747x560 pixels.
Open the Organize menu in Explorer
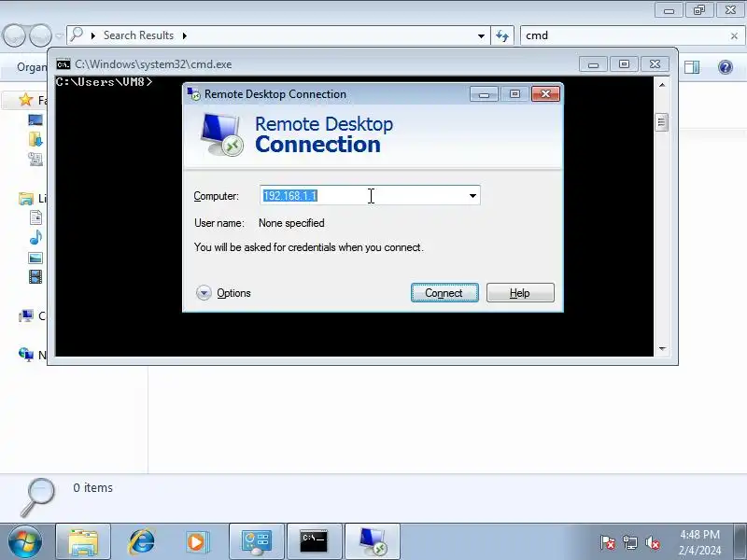(32, 67)
